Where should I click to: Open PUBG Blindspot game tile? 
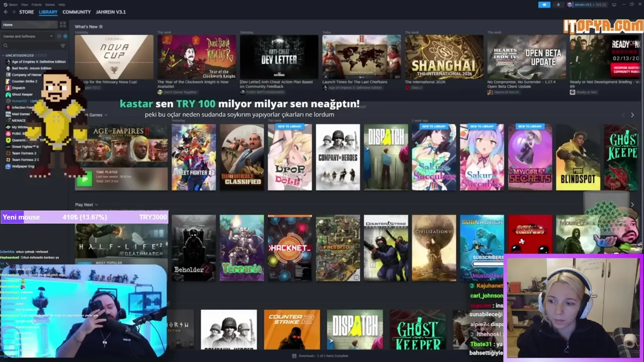pyautogui.click(x=578, y=157)
